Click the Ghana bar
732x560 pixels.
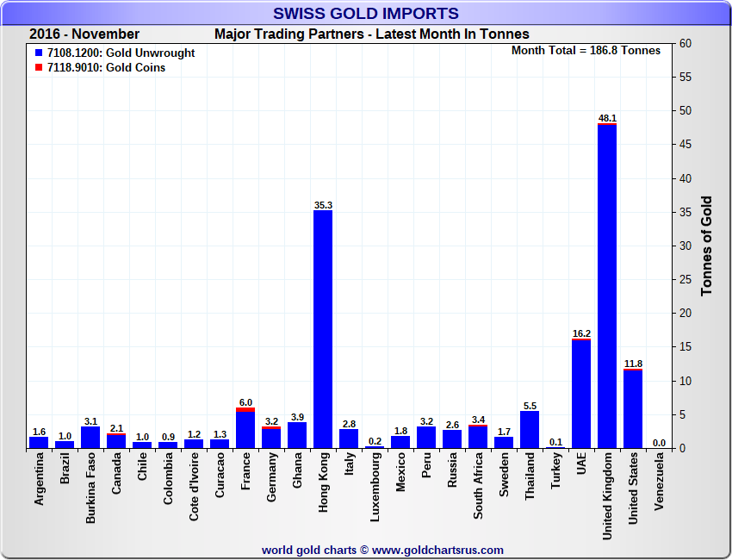pyautogui.click(x=296, y=435)
